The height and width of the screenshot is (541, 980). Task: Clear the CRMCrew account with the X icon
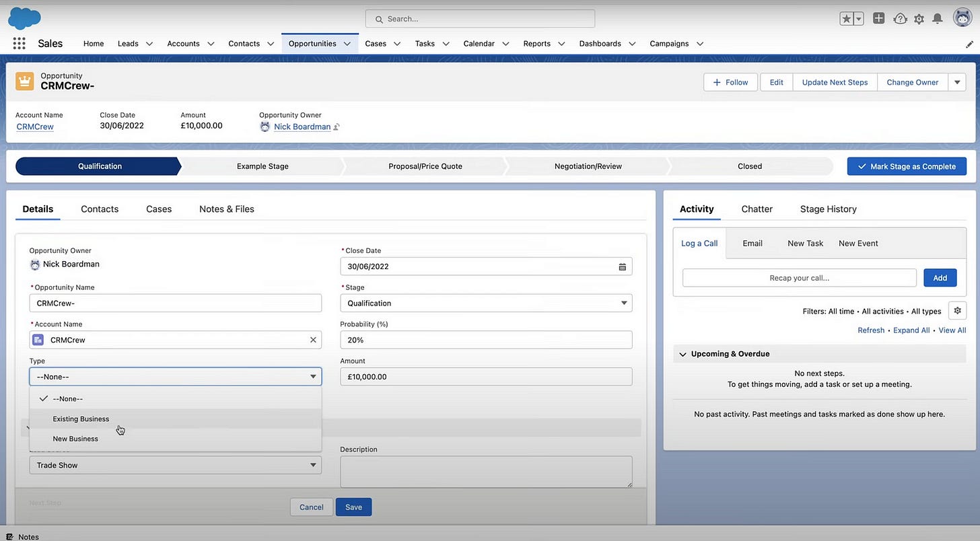pos(313,340)
